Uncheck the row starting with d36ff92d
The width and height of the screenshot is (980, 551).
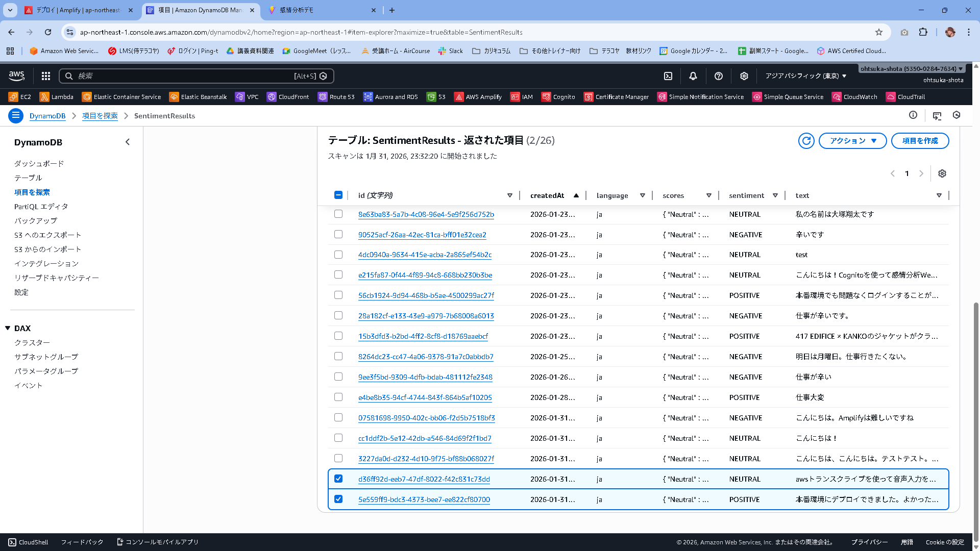(x=338, y=479)
